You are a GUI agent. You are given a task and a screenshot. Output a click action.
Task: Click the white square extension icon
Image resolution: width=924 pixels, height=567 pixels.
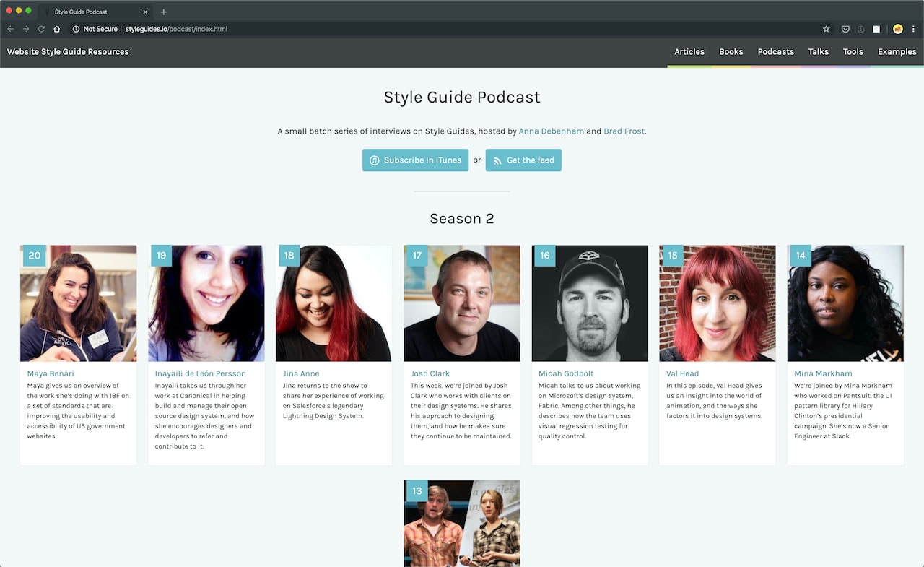[x=876, y=29]
